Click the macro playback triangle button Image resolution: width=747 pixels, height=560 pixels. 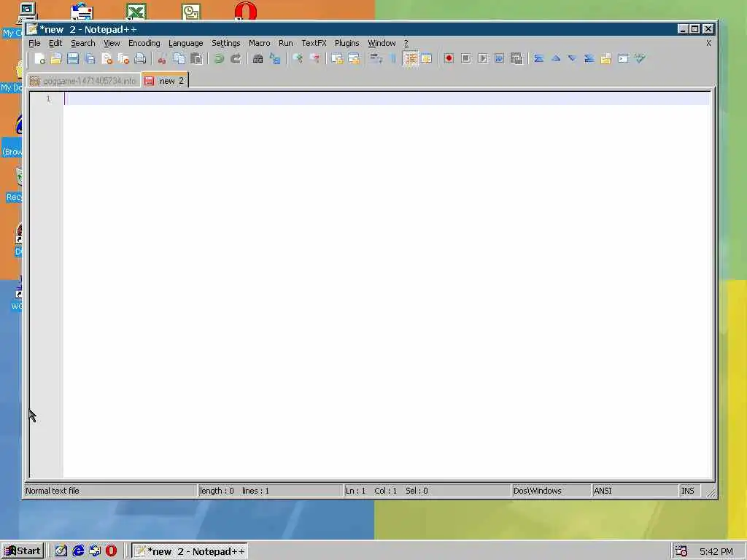click(483, 58)
